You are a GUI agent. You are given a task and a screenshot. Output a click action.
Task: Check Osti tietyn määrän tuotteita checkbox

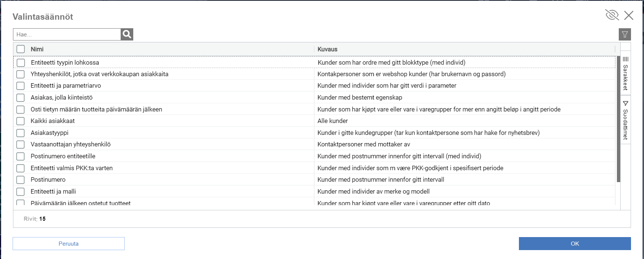[x=21, y=109]
